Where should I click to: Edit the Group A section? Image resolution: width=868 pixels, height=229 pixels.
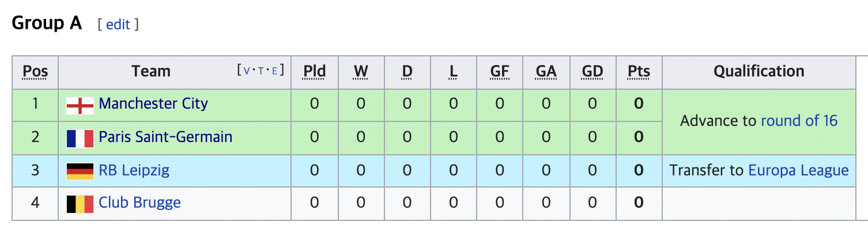pyautogui.click(x=118, y=25)
